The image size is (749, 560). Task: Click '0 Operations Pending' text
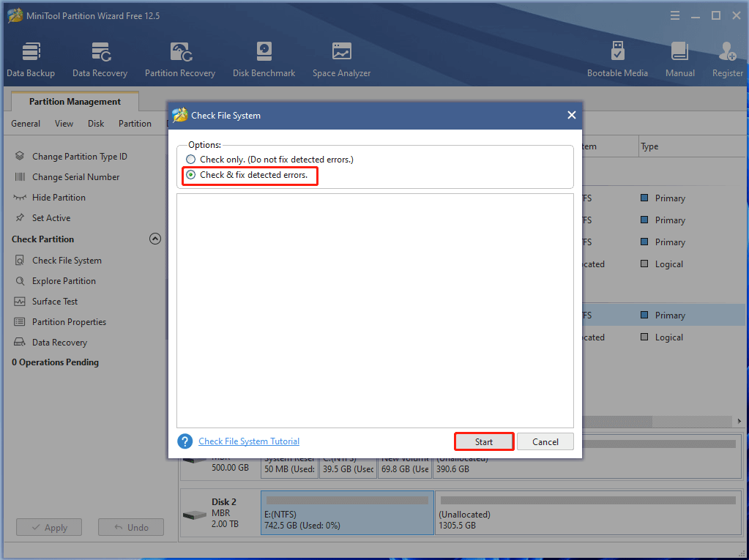(x=56, y=362)
